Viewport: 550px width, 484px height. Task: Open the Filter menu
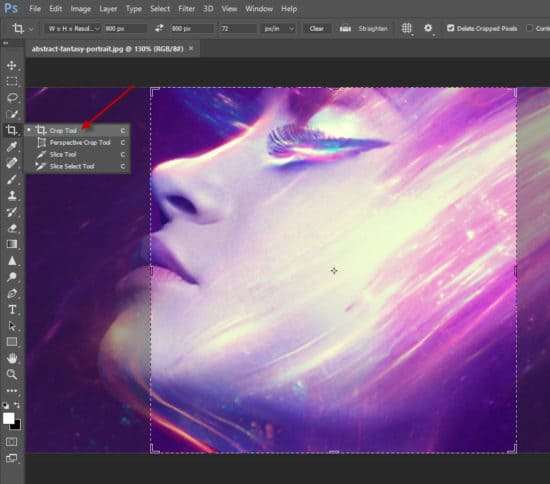pos(187,9)
